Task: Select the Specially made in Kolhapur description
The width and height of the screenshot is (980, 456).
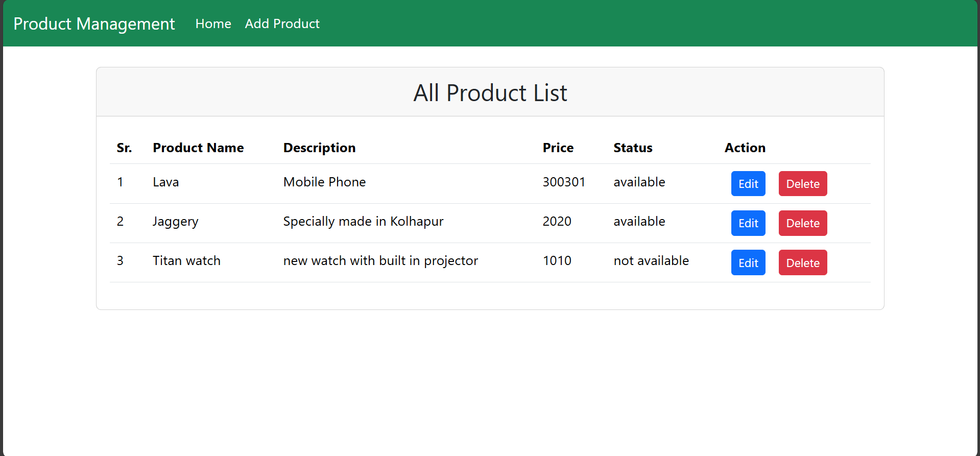Action: tap(363, 222)
